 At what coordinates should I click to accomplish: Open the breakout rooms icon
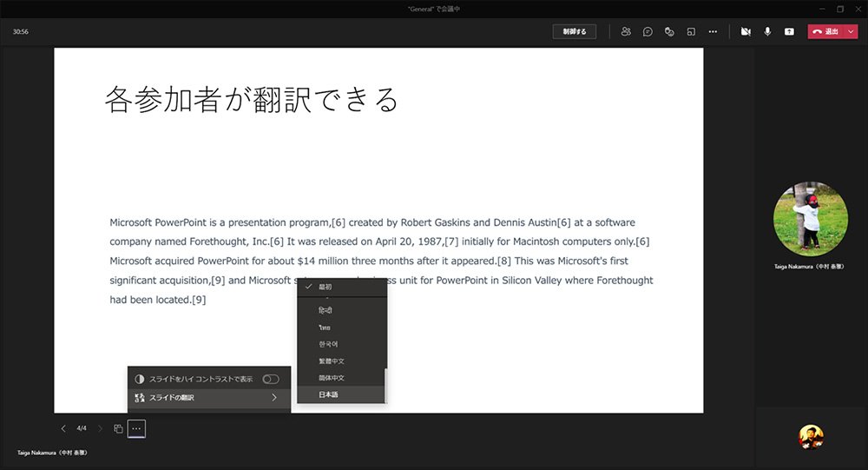(x=691, y=31)
